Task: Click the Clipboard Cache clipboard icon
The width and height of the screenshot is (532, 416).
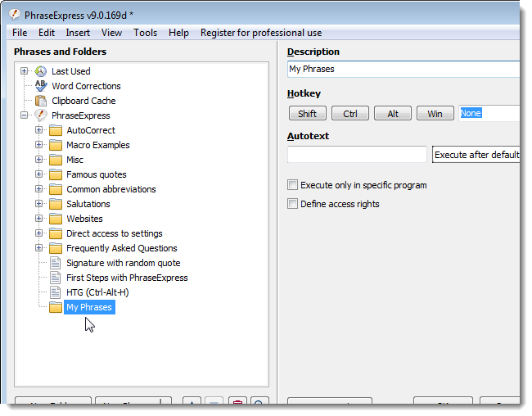Action: point(41,101)
